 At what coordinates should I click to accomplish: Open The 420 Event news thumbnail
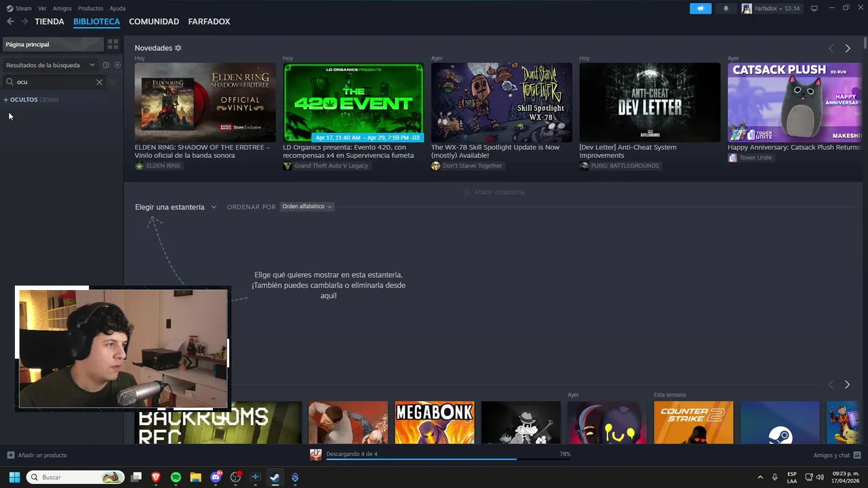tap(353, 102)
